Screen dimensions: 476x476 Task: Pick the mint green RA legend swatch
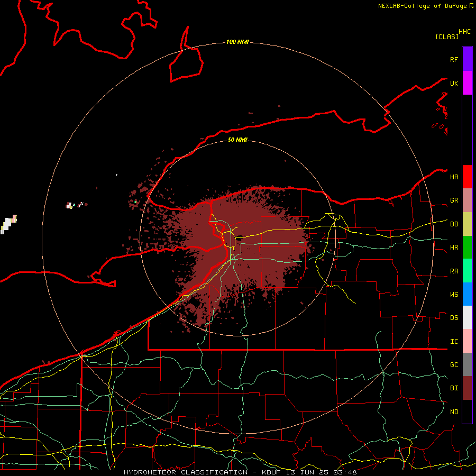pos(467,271)
